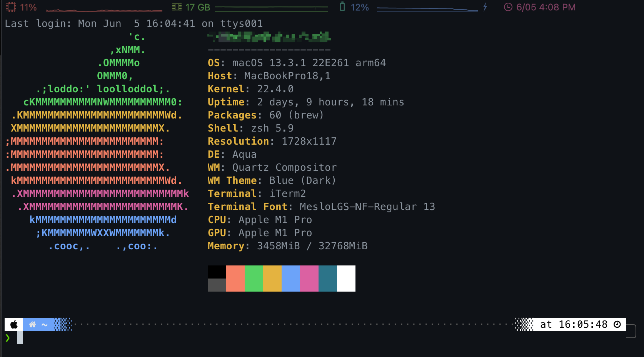Click the Apple logo in the prompt
This screenshot has height=357, width=644.
14,324
